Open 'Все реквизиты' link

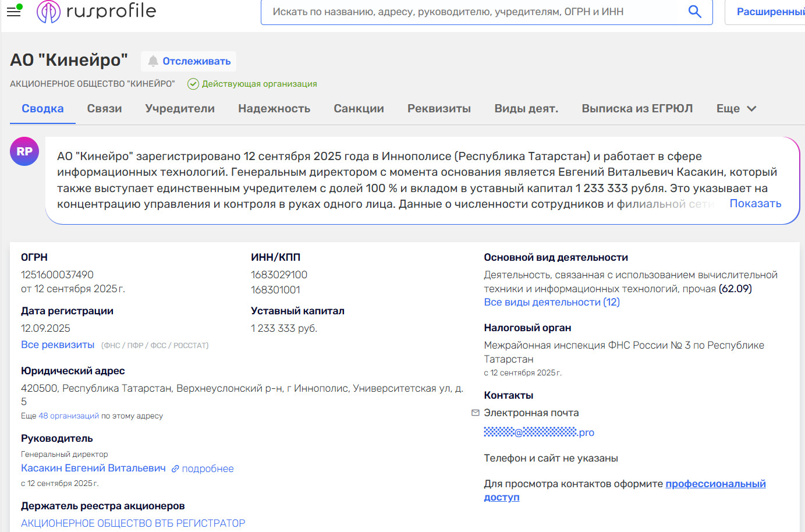[58, 345]
